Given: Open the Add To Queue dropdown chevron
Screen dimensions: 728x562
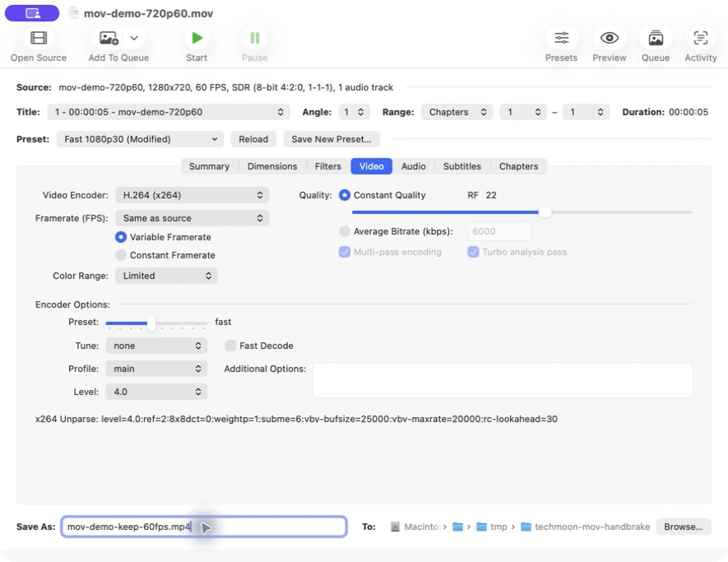Looking at the screenshot, I should click(x=134, y=38).
